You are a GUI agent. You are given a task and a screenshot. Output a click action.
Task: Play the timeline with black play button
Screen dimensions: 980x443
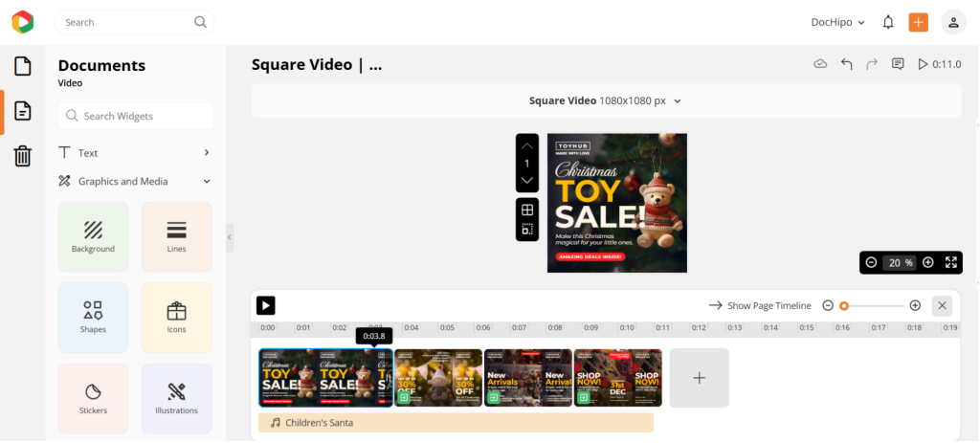tap(266, 305)
